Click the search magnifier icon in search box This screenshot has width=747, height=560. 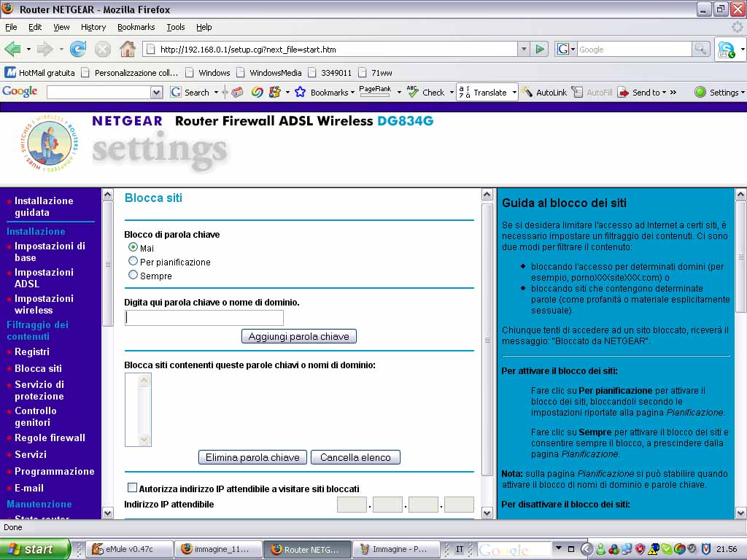[700, 50]
